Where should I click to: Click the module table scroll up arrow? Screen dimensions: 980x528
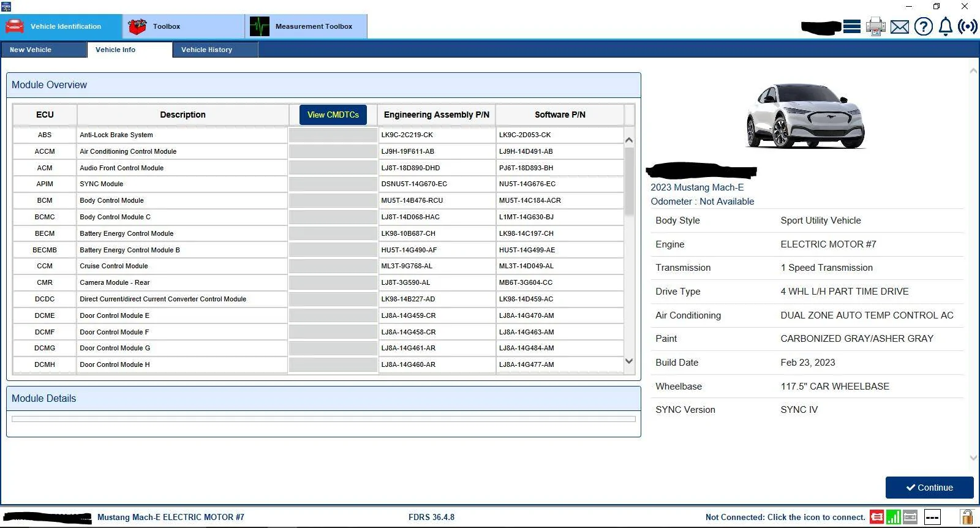click(629, 140)
